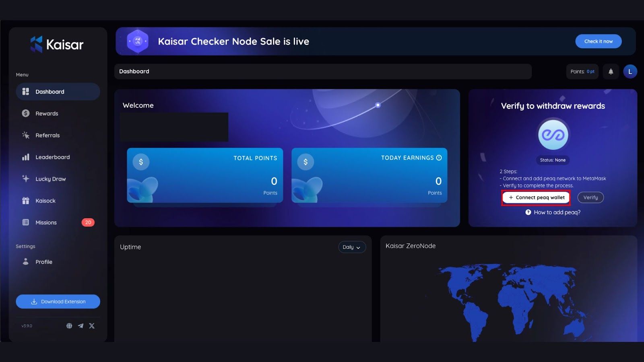Click the Kaisar Checker Node Sale banner text
Image resolution: width=644 pixels, height=362 pixels.
click(x=233, y=41)
